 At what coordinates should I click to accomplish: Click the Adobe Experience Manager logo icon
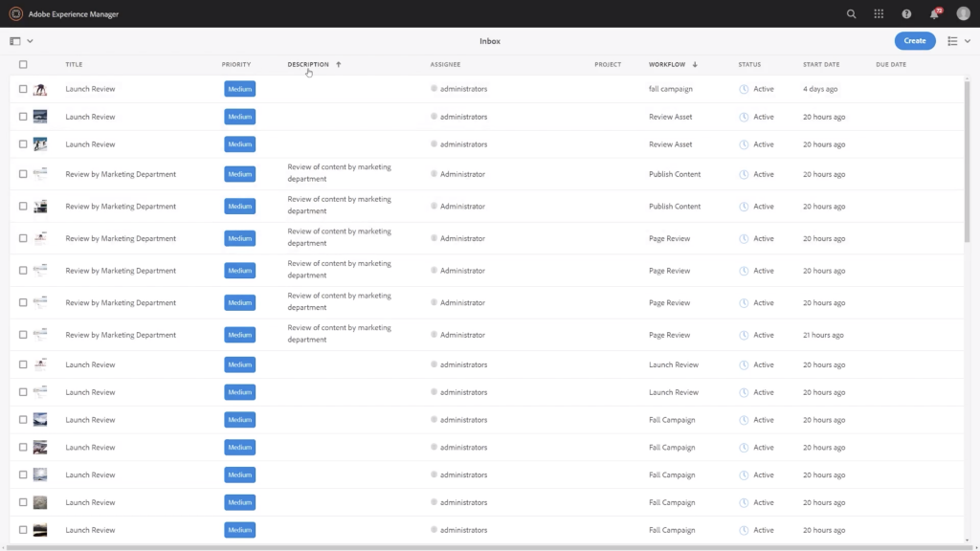pyautogui.click(x=15, y=13)
